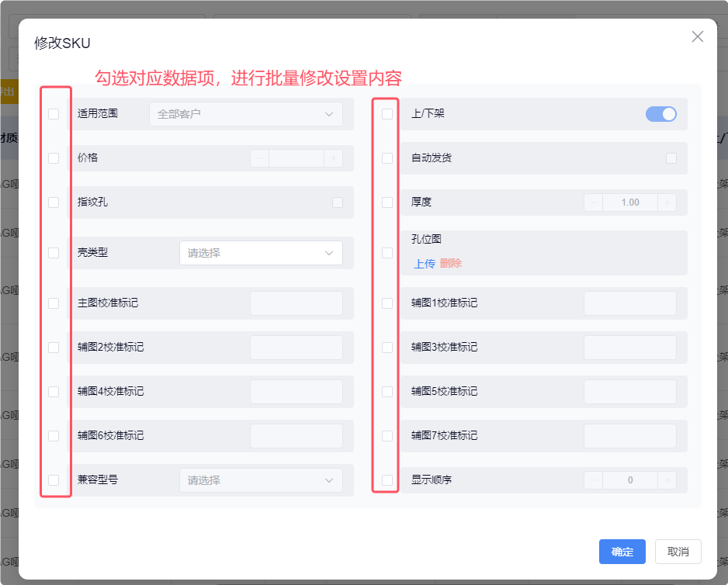Open the 壳类型 请选择 dropdown
The image size is (728, 585).
pyautogui.click(x=261, y=253)
